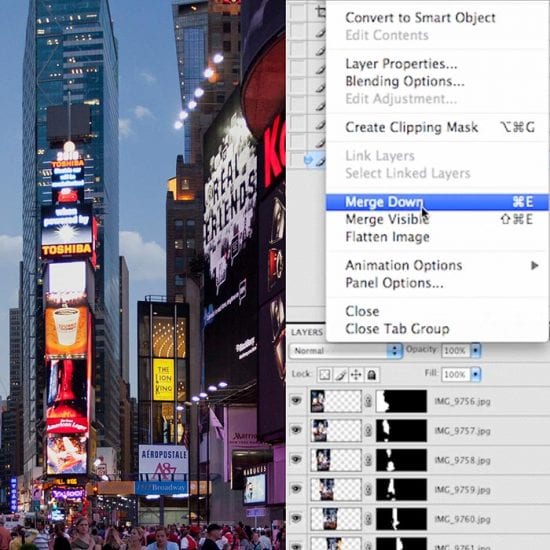The height and width of the screenshot is (550, 550).
Task: Toggle visibility of IMG_9758.jpg layer
Action: 296,459
